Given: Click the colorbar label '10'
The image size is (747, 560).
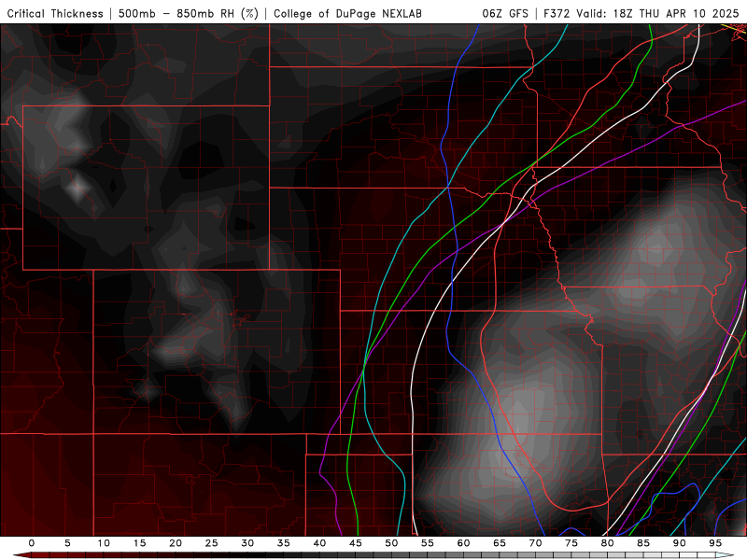Looking at the screenshot, I should coord(104,543).
